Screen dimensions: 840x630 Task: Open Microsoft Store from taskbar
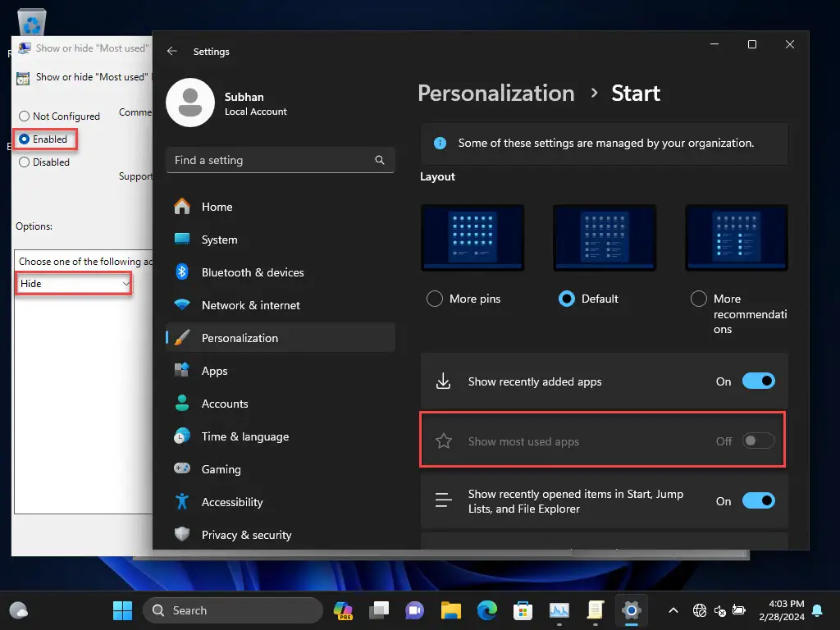[x=523, y=610]
